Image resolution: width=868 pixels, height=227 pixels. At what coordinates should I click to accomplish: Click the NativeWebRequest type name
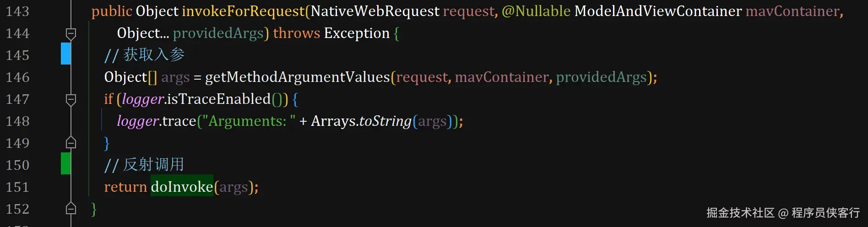pyautogui.click(x=375, y=11)
